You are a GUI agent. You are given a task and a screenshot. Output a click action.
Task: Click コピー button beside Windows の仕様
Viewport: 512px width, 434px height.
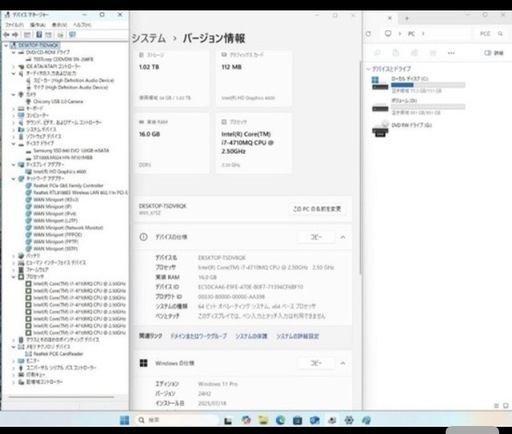(x=316, y=363)
